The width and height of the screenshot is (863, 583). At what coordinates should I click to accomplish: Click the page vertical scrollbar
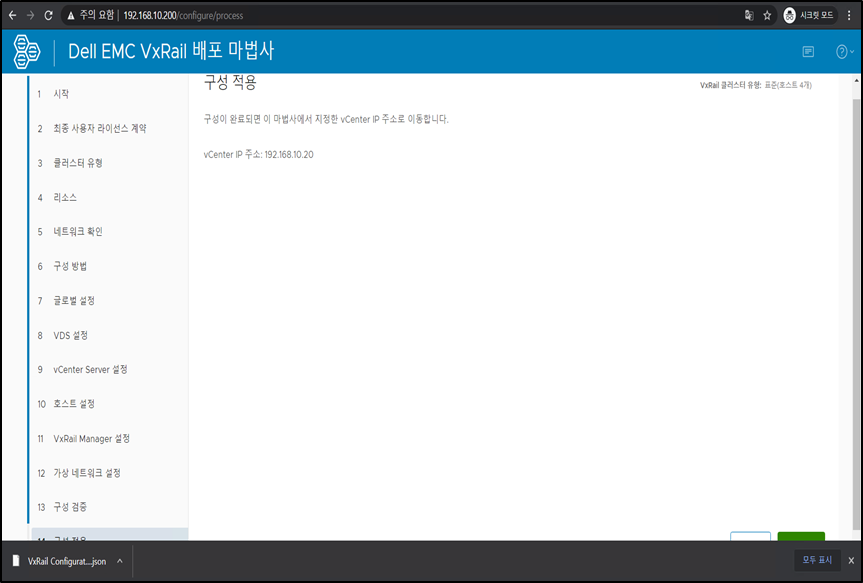[x=856, y=314]
